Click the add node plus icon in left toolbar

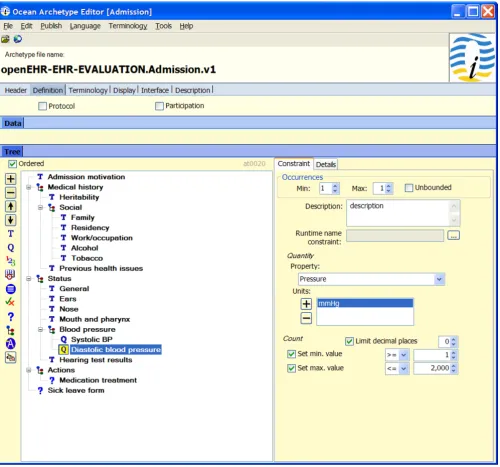pyautogui.click(x=11, y=179)
